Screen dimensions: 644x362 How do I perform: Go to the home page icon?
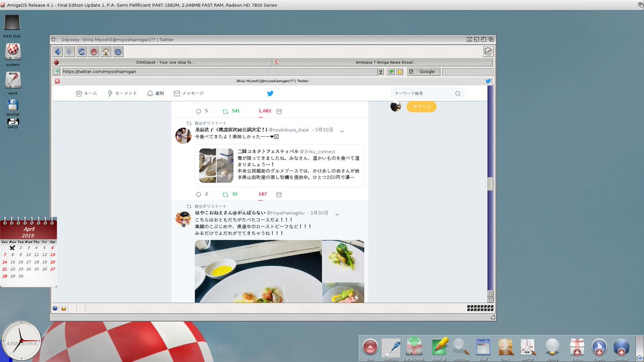[106, 51]
